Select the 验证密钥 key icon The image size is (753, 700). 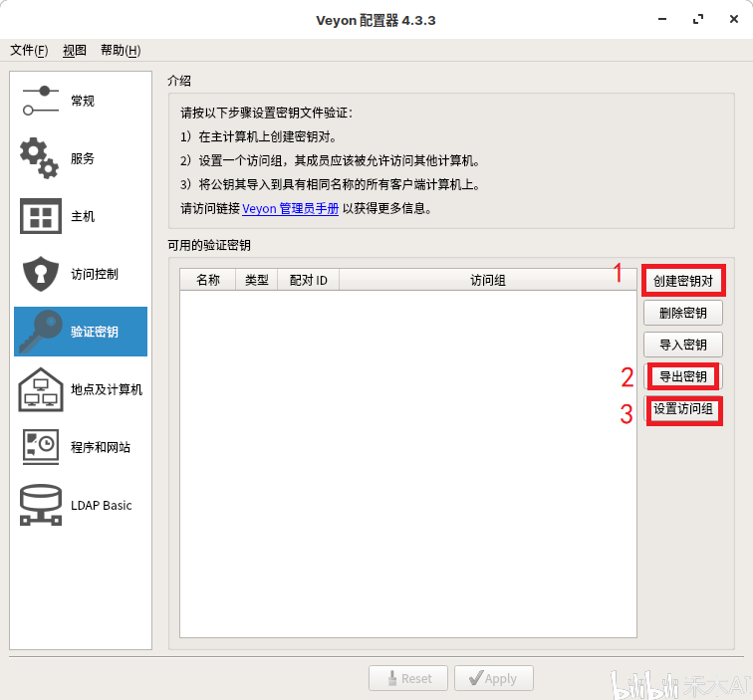41,332
